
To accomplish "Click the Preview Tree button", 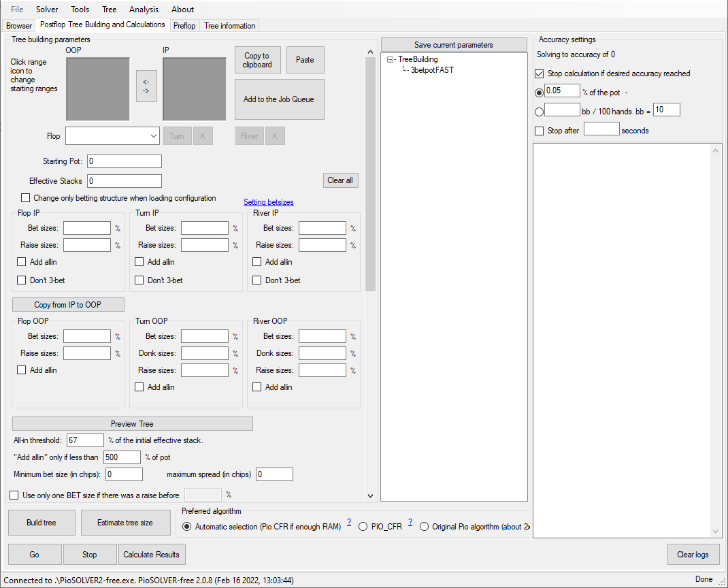I will click(132, 423).
